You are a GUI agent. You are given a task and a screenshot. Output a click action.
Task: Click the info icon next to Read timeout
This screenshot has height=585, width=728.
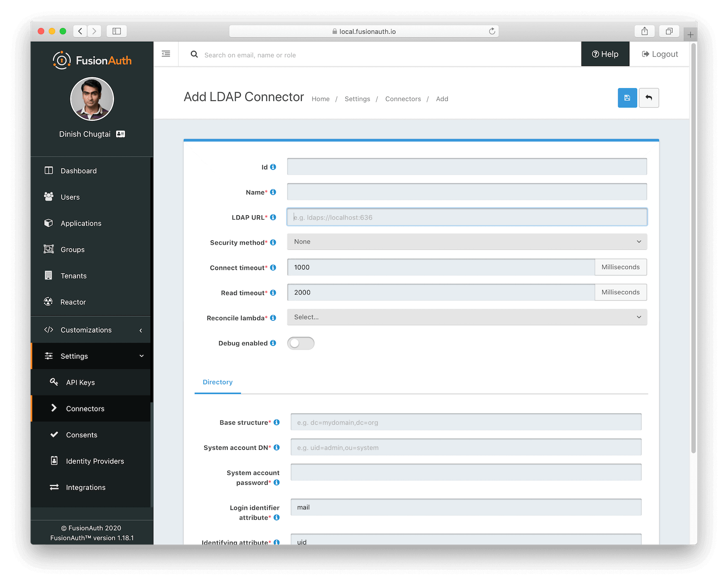point(273,293)
